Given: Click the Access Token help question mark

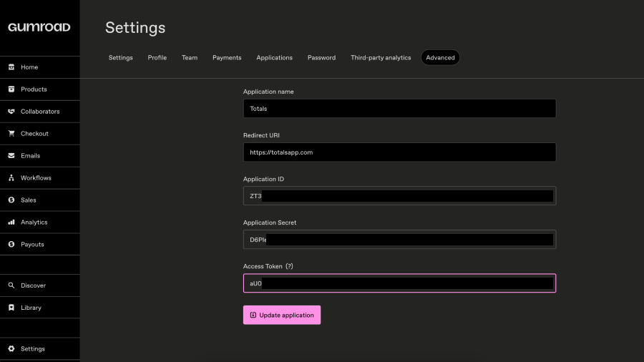Looking at the screenshot, I should click(290, 266).
